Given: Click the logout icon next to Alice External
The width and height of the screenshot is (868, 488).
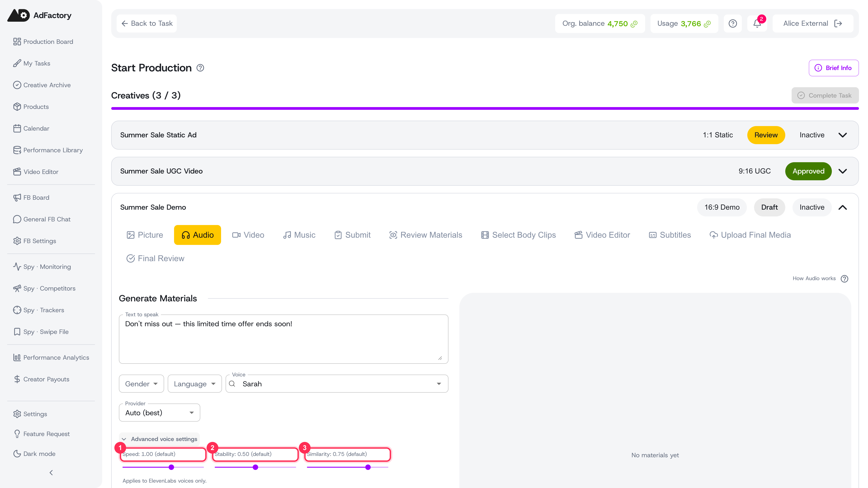Looking at the screenshot, I should [x=838, y=23].
